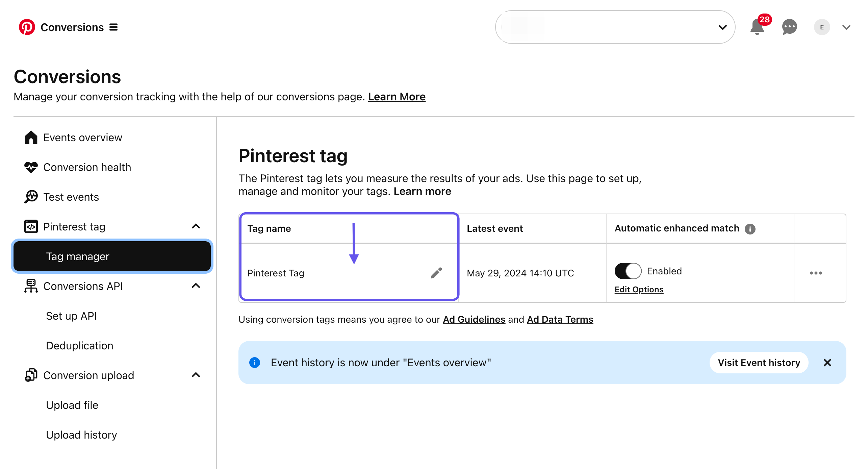Click the Conversions API network icon

pyautogui.click(x=31, y=286)
